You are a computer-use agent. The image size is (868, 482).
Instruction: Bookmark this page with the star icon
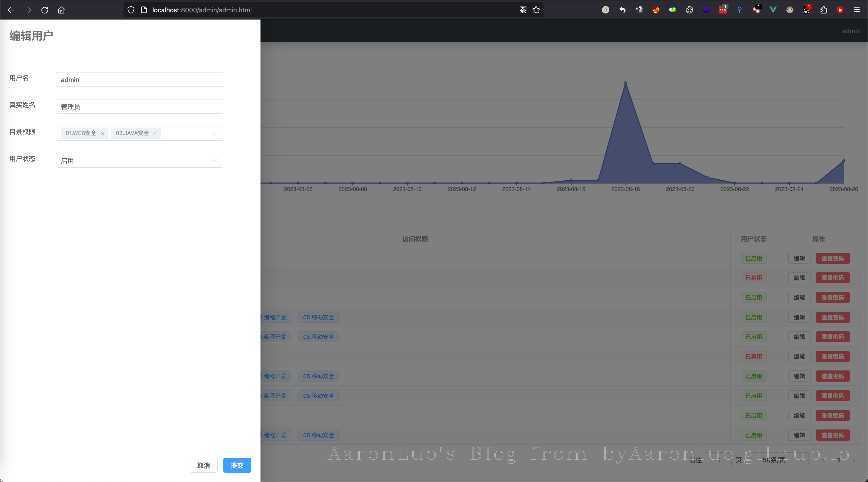pos(536,10)
